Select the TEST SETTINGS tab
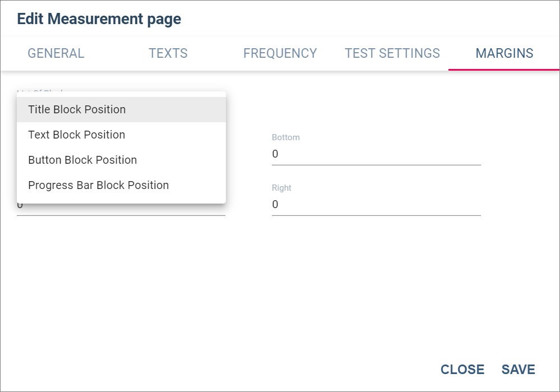Screen dimensions: 560x392 pyautogui.click(x=392, y=53)
